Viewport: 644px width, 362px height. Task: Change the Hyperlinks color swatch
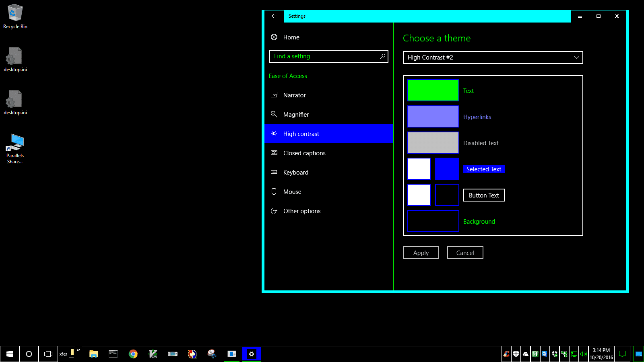[x=433, y=117]
